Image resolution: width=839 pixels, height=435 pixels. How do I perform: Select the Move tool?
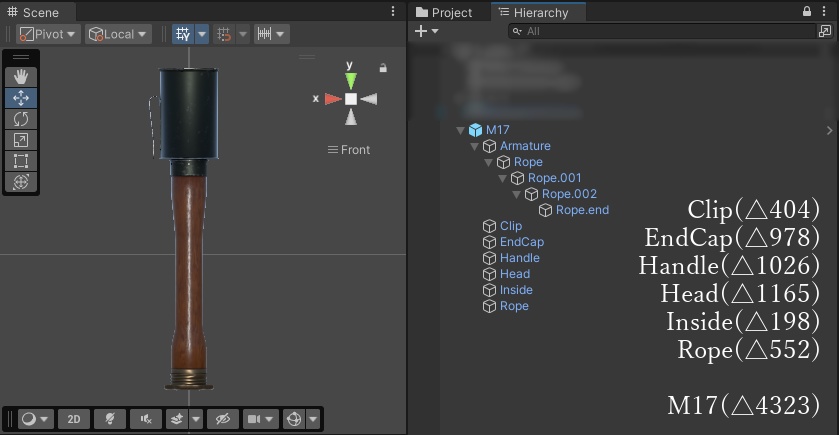[21, 98]
